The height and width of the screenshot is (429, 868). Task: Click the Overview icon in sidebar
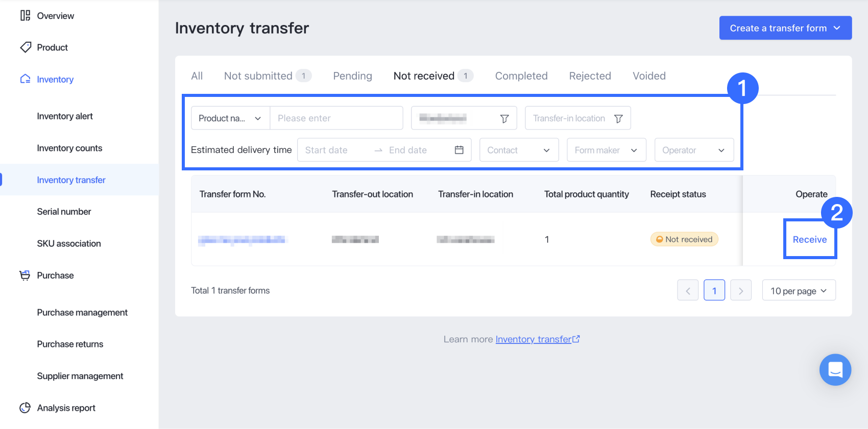click(25, 16)
